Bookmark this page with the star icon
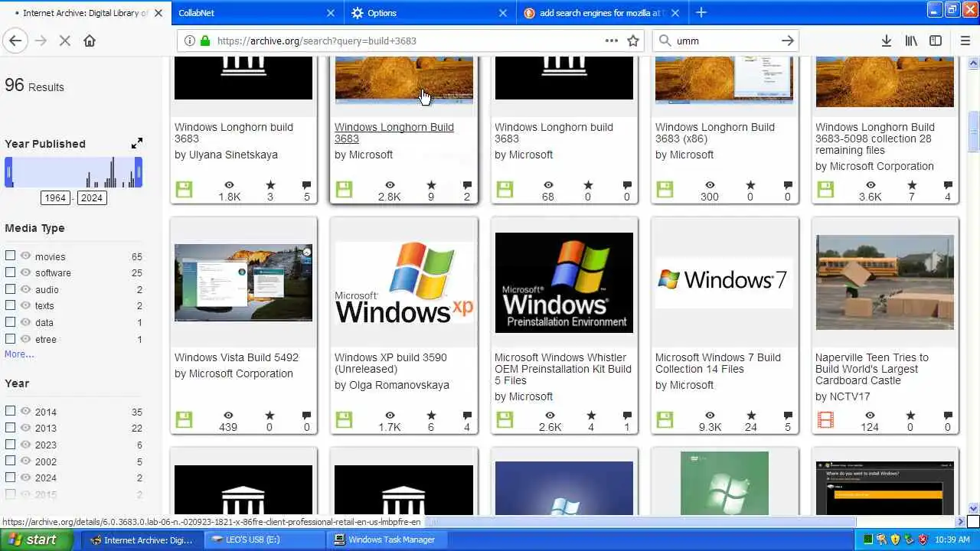Viewport: 980px width, 551px height. coord(633,41)
